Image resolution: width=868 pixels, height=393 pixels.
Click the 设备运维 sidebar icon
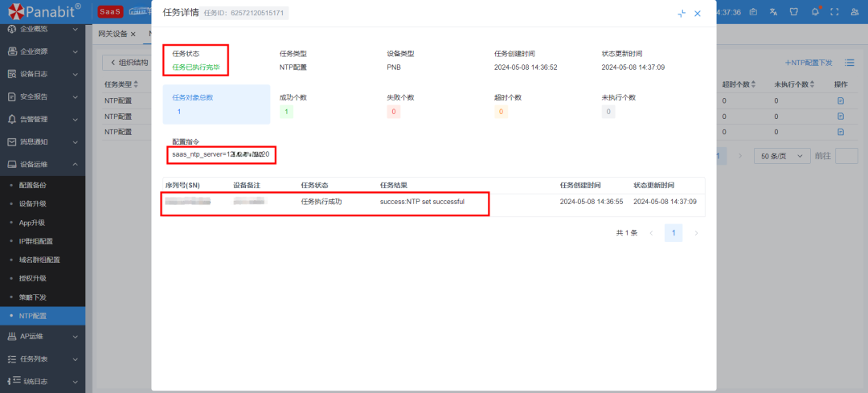[11, 165]
